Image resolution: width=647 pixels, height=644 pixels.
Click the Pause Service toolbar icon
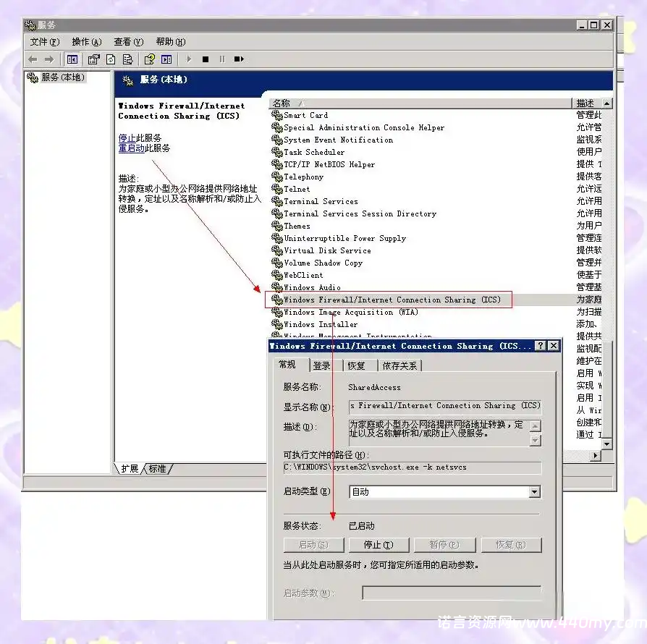point(222,59)
